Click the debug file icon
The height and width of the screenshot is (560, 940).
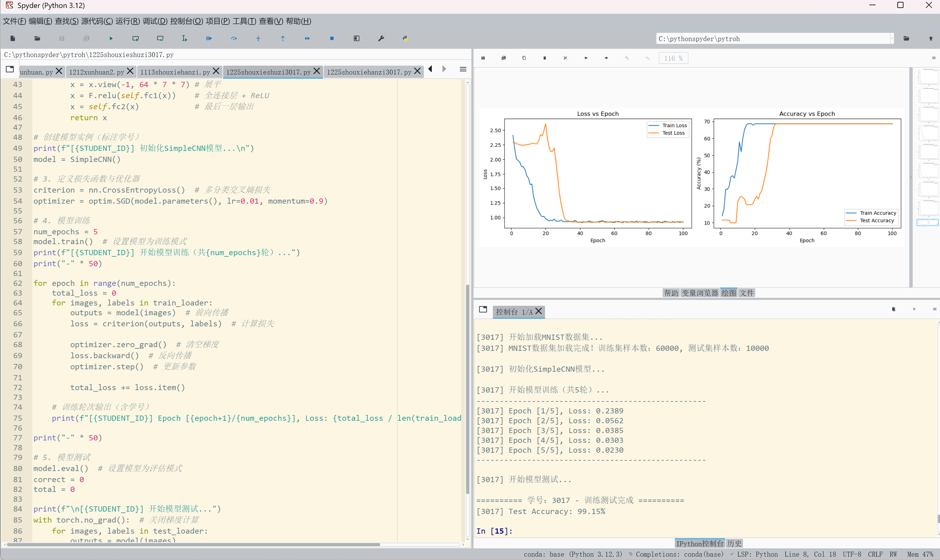[x=209, y=39]
